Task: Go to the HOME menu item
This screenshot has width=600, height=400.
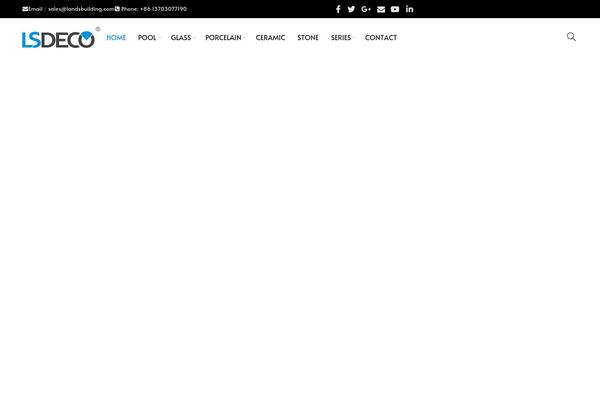Action: pos(116,38)
